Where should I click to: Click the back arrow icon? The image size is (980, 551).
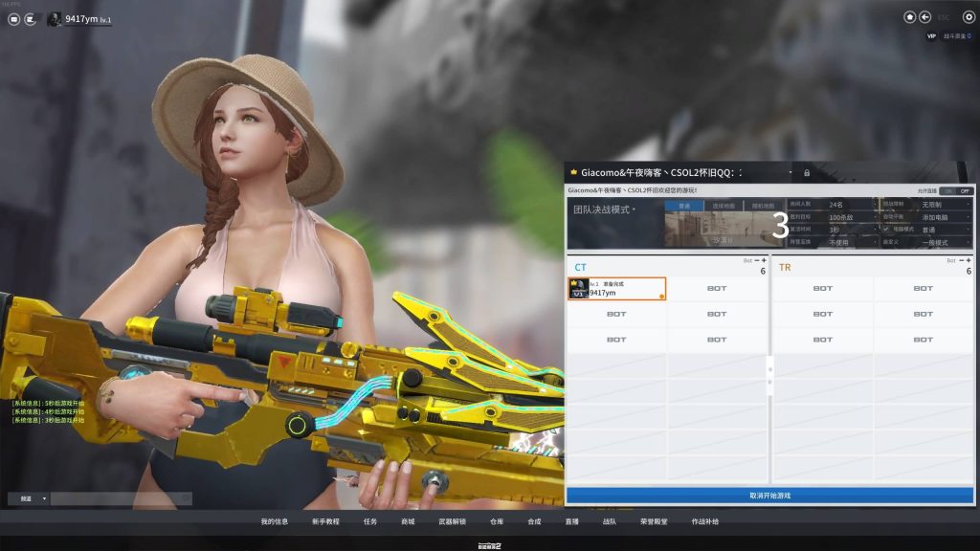(925, 17)
